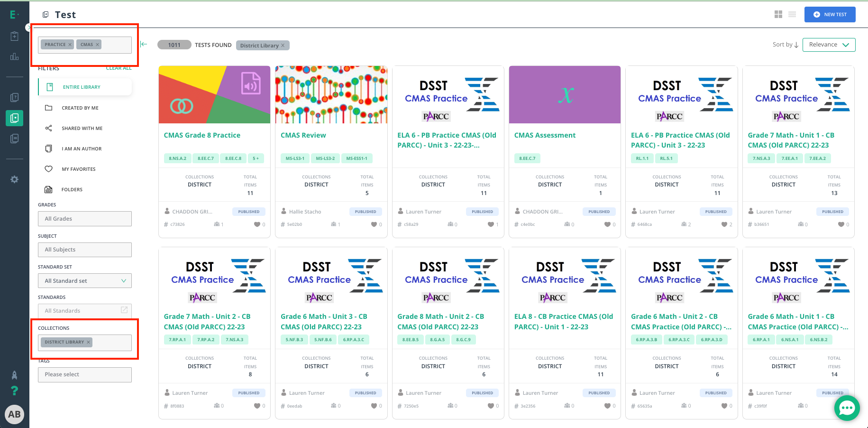Open the All Grades dropdown
The width and height of the screenshot is (868, 428).
85,219
